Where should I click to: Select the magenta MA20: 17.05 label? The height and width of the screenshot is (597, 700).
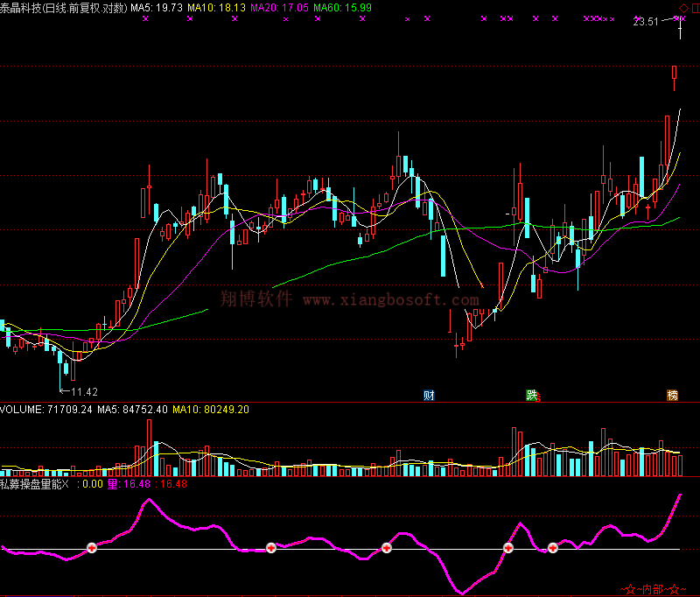(x=279, y=8)
